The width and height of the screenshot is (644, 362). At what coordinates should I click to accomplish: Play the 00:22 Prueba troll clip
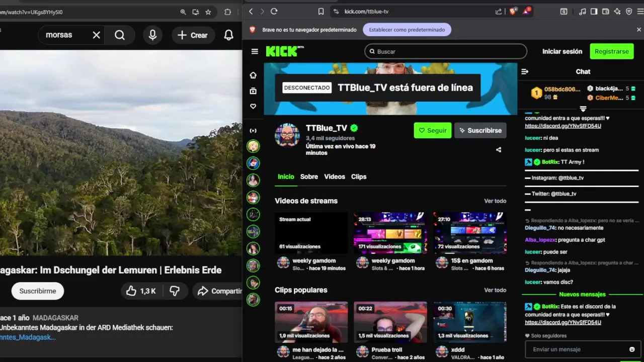(x=390, y=322)
